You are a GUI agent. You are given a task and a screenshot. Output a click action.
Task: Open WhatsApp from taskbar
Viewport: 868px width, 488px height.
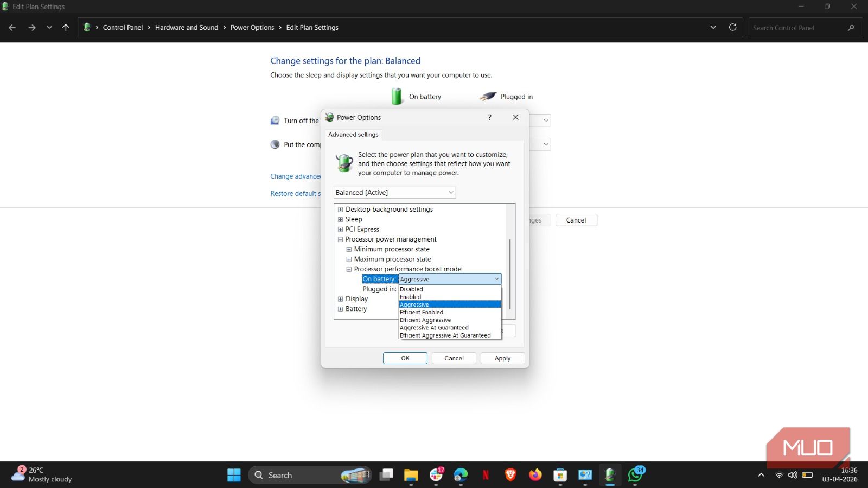click(635, 475)
